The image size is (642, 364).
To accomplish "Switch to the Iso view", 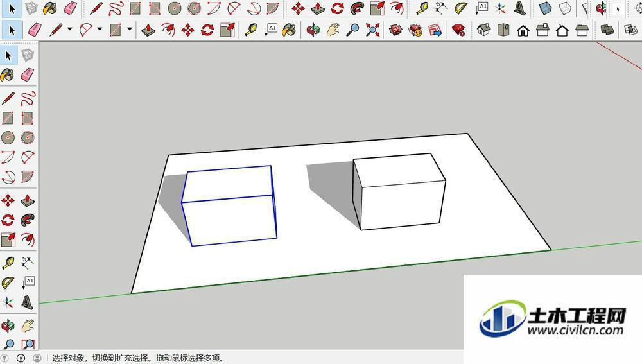I will pyautogui.click(x=483, y=30).
